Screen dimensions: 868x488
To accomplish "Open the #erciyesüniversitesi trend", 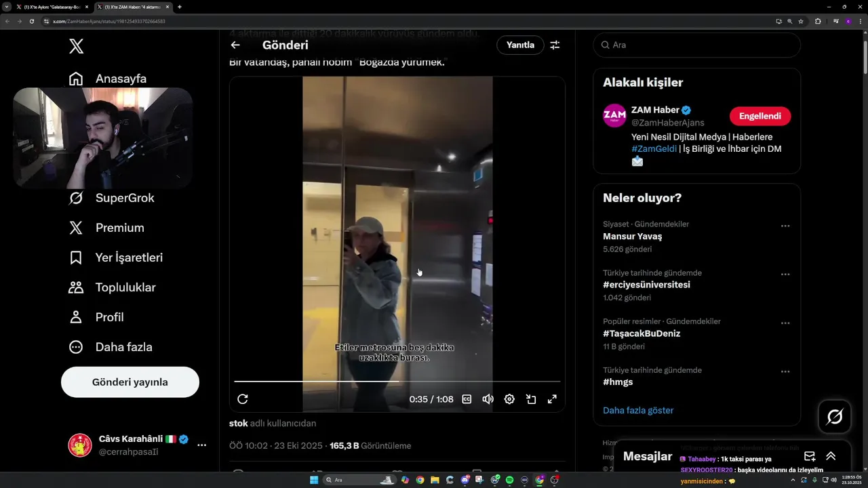I will pos(646,285).
